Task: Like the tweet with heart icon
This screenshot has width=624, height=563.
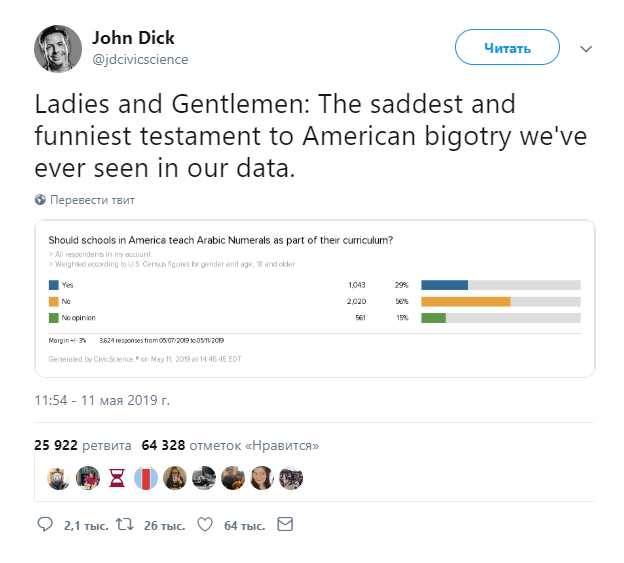Action: coord(205,524)
